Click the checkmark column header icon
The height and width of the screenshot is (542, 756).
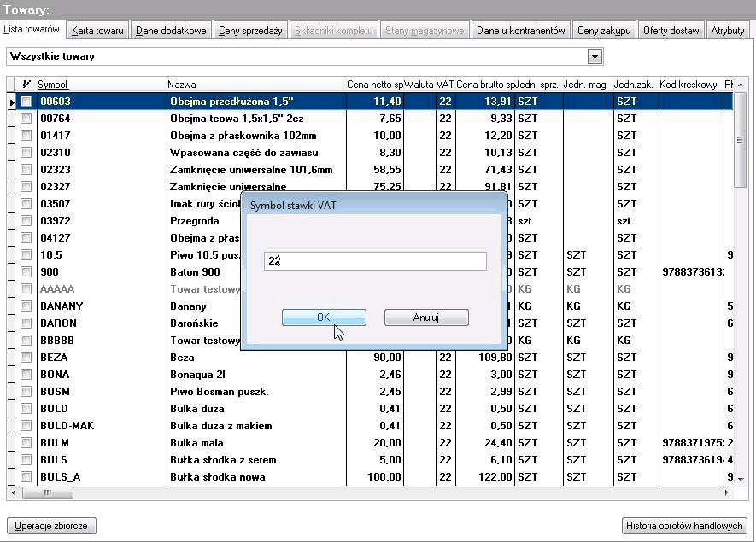pyautogui.click(x=26, y=85)
